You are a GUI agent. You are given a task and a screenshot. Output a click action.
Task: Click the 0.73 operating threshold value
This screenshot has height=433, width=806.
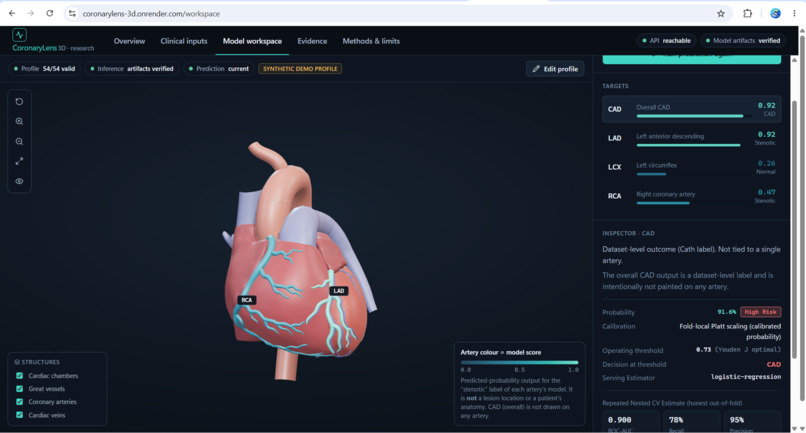click(703, 350)
